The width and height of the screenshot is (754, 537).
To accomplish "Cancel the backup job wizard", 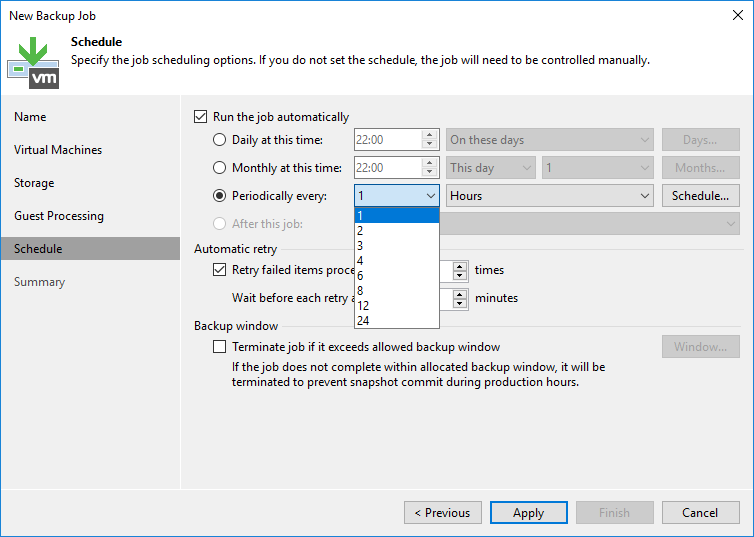I will point(700,513).
